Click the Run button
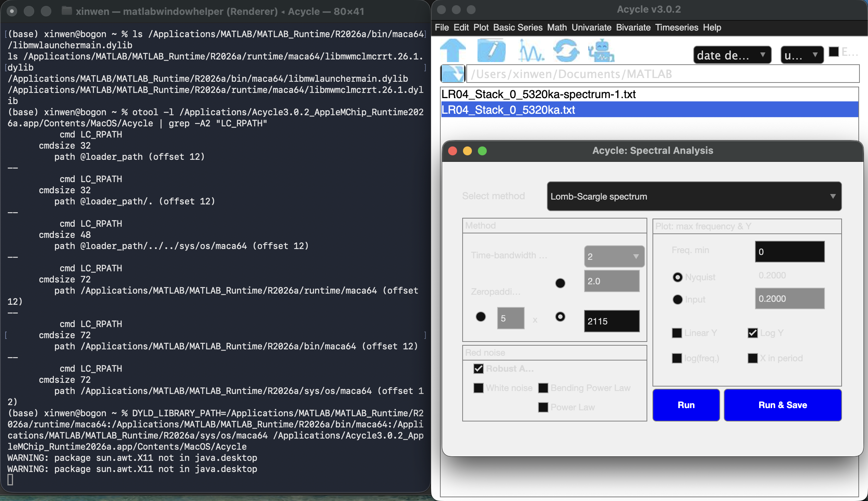Screen dimensions: 868x501 (x=686, y=405)
